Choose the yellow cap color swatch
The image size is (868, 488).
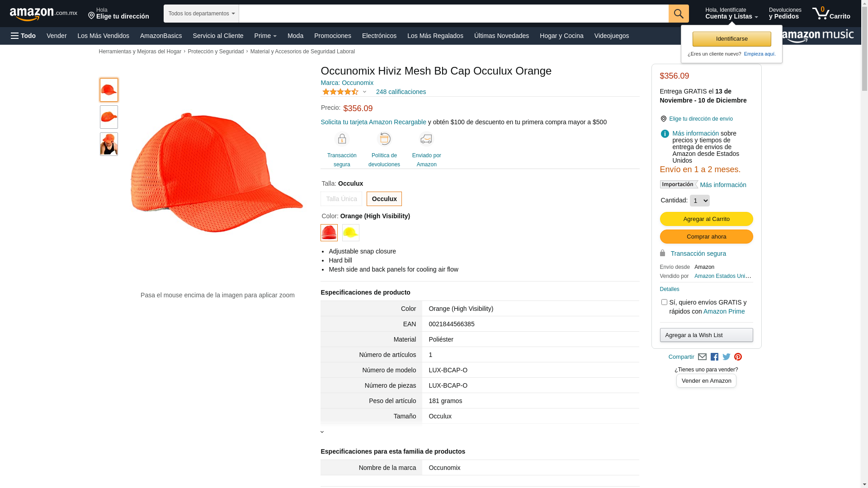350,233
